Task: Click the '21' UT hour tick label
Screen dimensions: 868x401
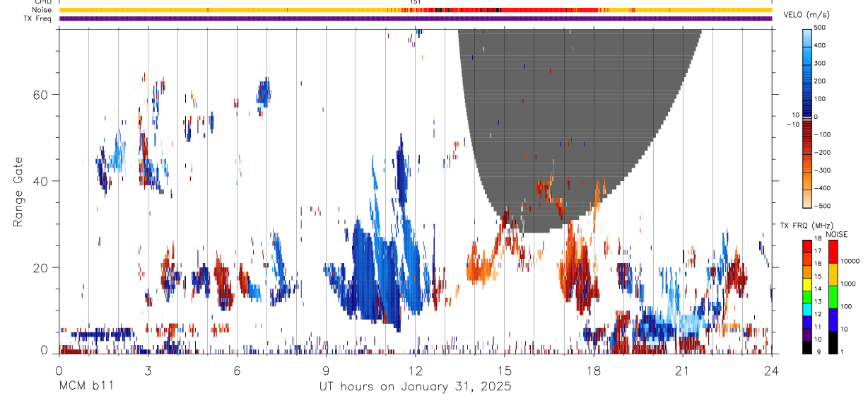Action: pyautogui.click(x=682, y=371)
